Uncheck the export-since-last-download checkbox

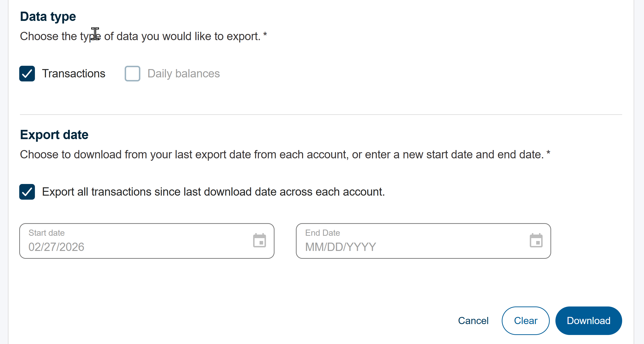(27, 192)
